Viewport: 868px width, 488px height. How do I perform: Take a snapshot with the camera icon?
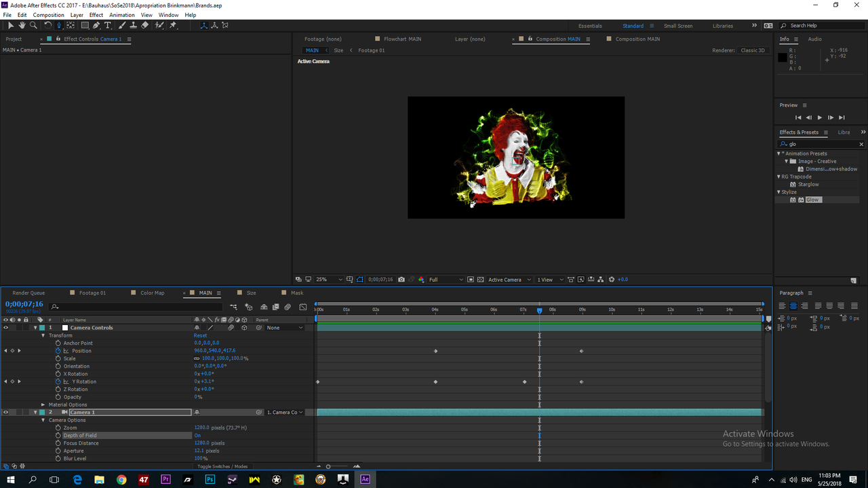[401, 280]
